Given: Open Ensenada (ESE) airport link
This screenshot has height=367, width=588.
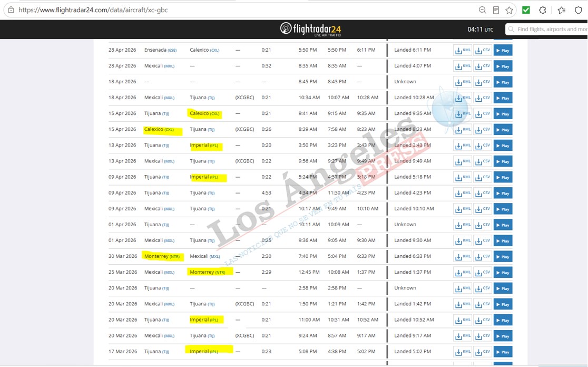Looking at the screenshot, I should (x=160, y=50).
